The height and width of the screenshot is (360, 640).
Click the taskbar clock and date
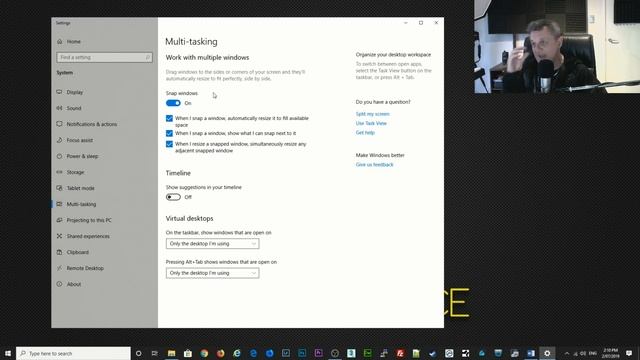click(x=611, y=353)
